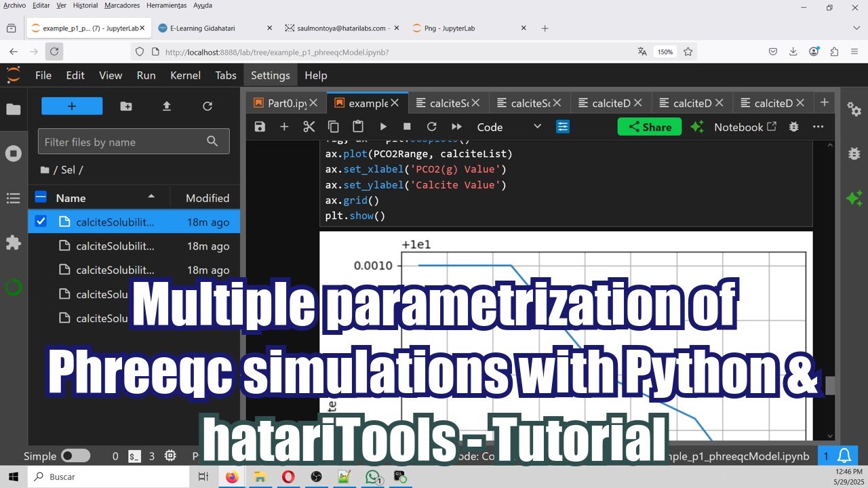Switch to the Part0.ipy notebook tab

(287, 103)
